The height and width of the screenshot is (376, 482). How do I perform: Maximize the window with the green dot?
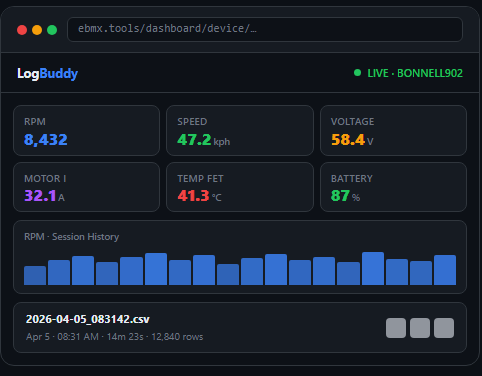click(x=52, y=30)
